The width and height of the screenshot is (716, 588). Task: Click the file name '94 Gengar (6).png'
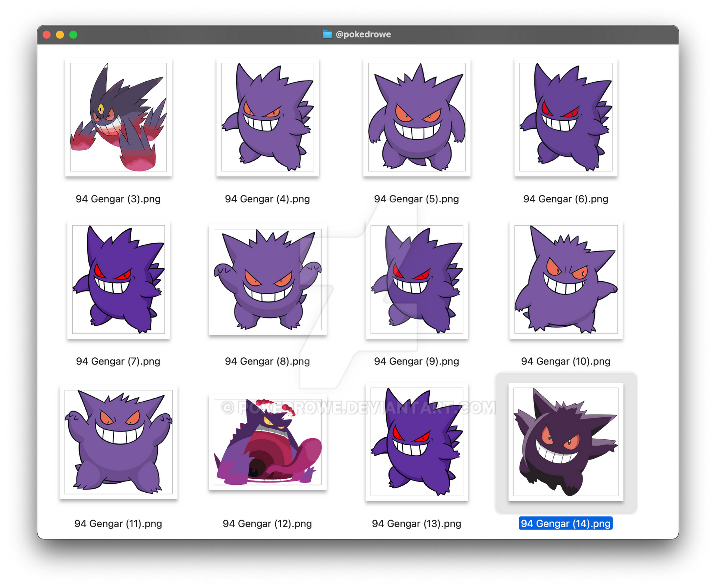click(x=566, y=199)
